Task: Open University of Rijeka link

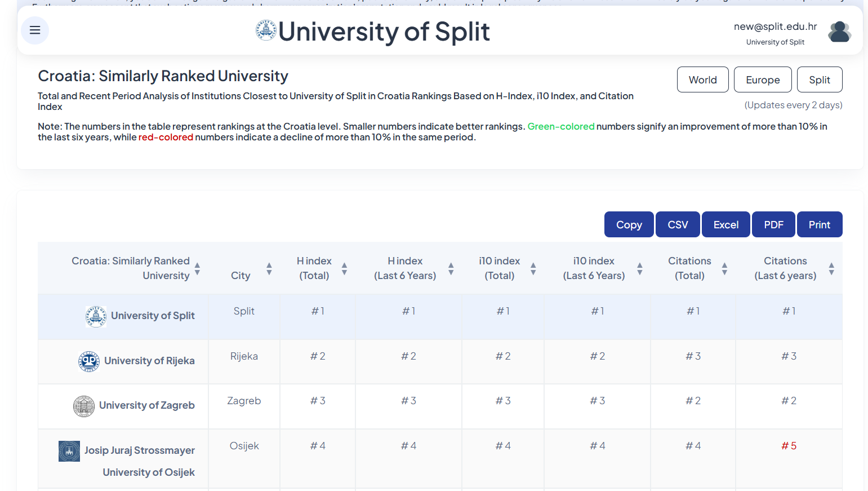Action: [149, 361]
